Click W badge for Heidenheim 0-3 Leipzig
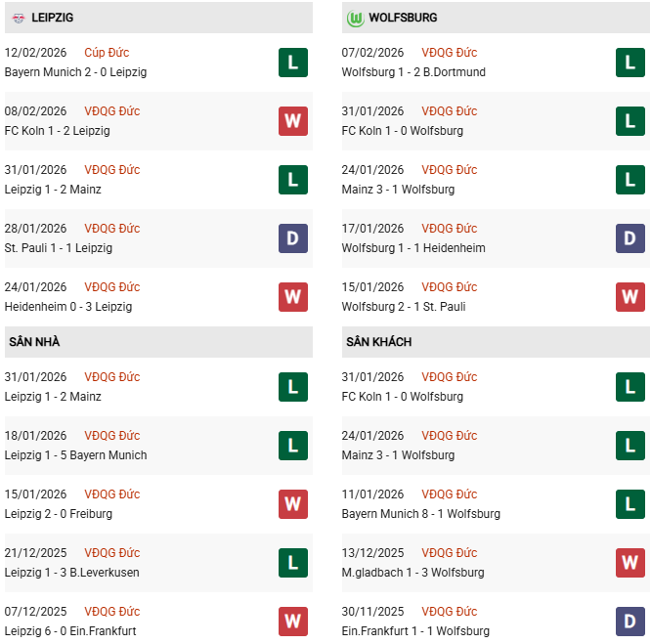Image resolution: width=651 pixels, height=644 pixels. point(292,297)
